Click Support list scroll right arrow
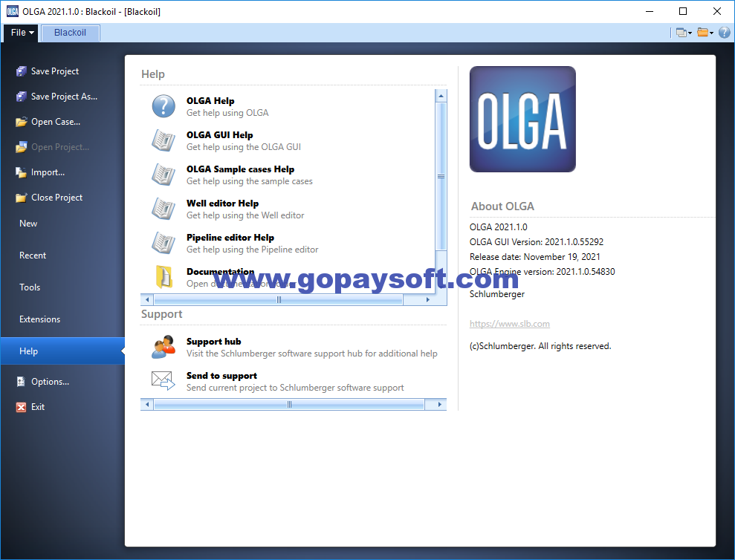735x560 pixels. 439,405
